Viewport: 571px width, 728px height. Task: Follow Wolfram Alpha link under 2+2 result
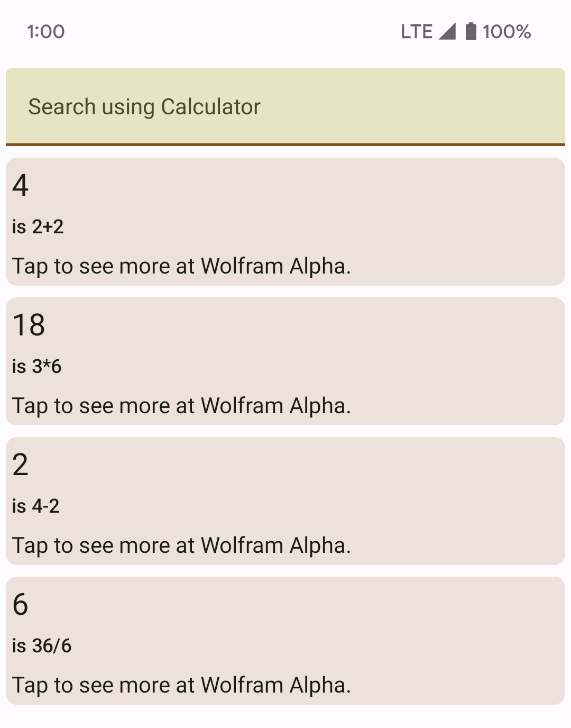pyautogui.click(x=181, y=266)
